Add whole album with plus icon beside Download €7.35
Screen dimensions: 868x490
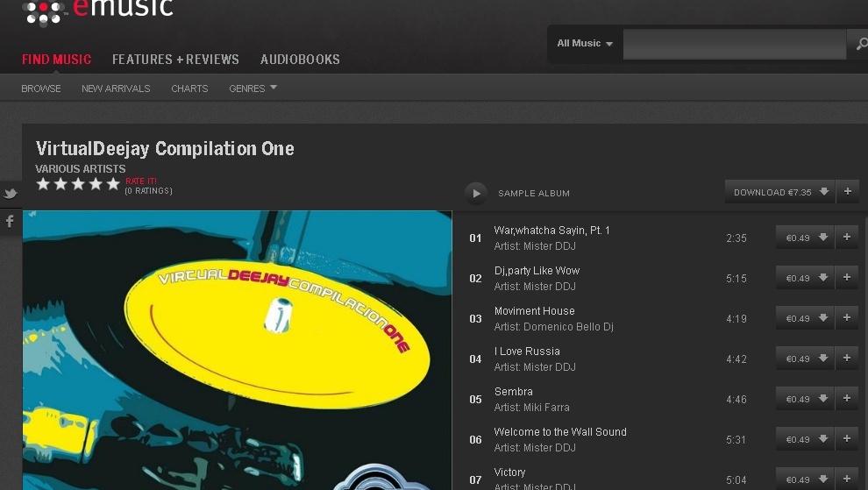[848, 192]
